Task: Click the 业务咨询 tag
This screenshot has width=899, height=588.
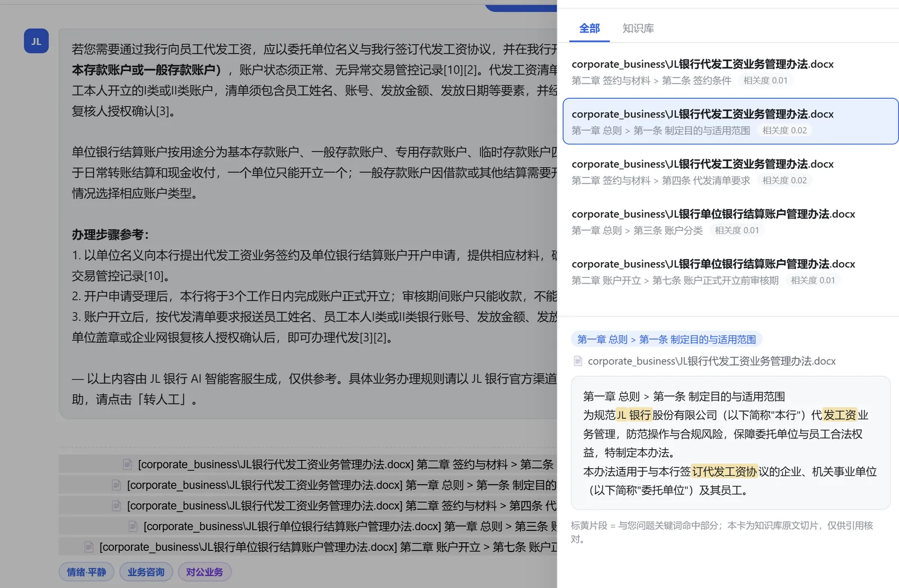Action: tap(146, 572)
